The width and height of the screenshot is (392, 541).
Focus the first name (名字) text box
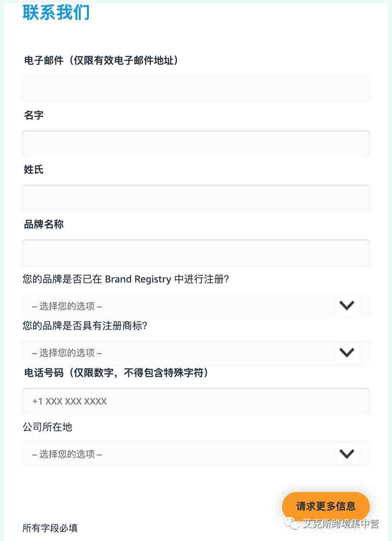[196, 144]
